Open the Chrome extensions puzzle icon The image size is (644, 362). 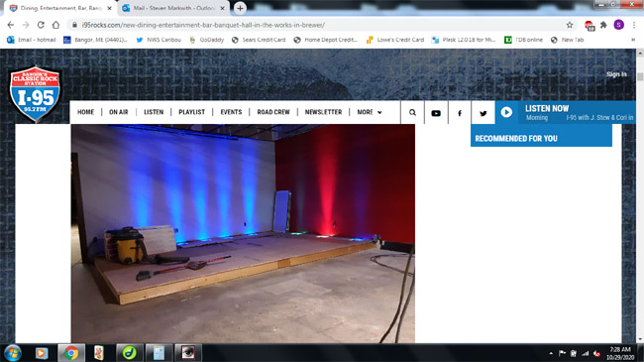pyautogui.click(x=603, y=25)
